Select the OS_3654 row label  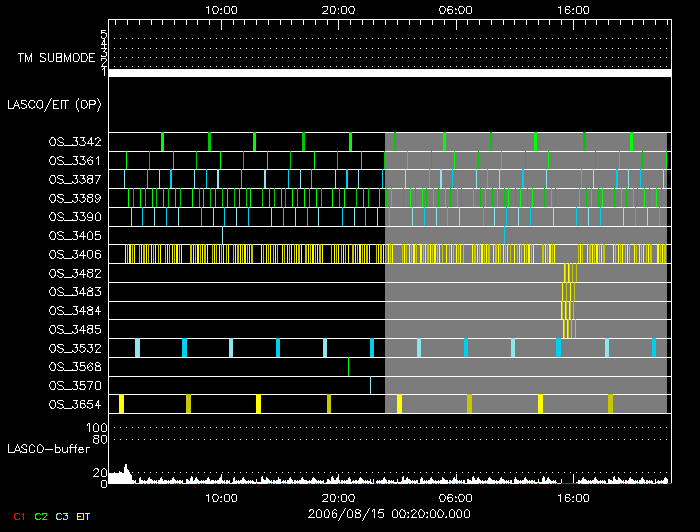point(75,404)
